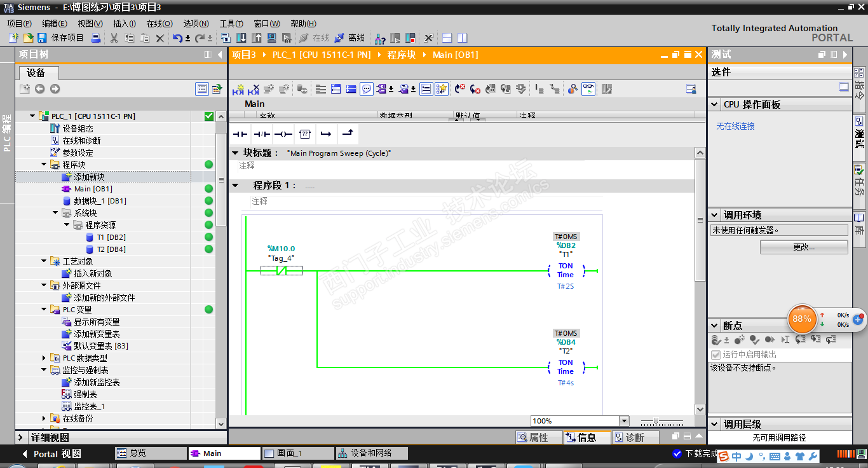Collapse the project tree panel arrow
Image resolution: width=868 pixels, height=468 pixels.
220,55
